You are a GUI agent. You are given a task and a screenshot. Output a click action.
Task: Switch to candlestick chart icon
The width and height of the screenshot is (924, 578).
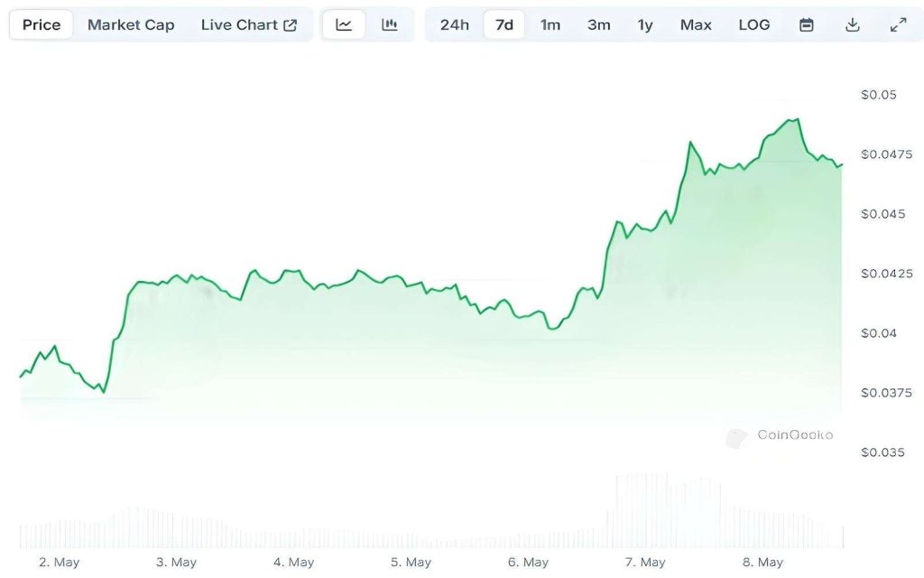click(x=390, y=24)
